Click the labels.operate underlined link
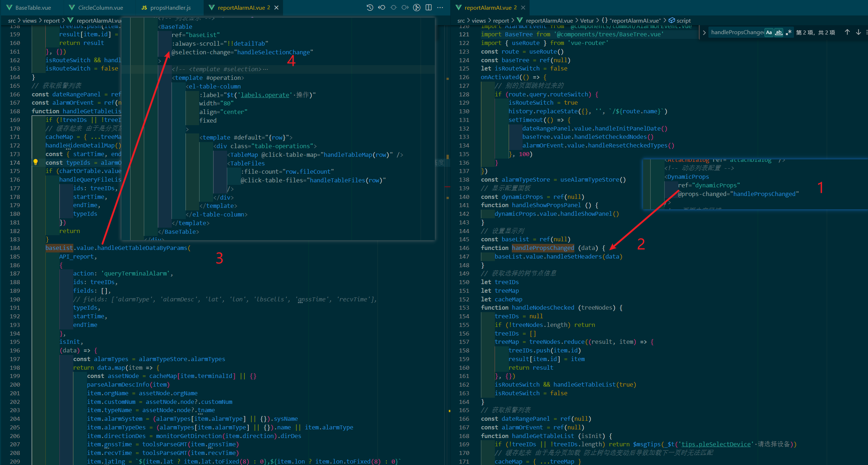 tap(265, 95)
